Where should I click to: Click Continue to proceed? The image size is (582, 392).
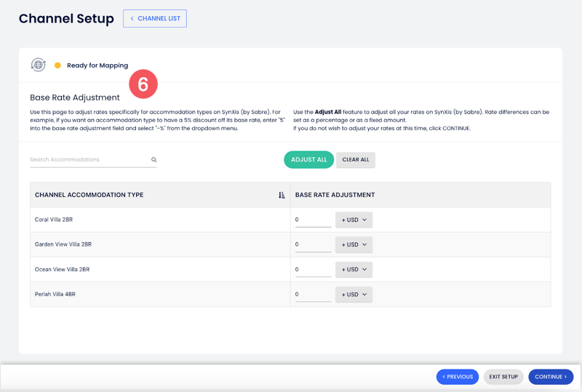(x=551, y=377)
